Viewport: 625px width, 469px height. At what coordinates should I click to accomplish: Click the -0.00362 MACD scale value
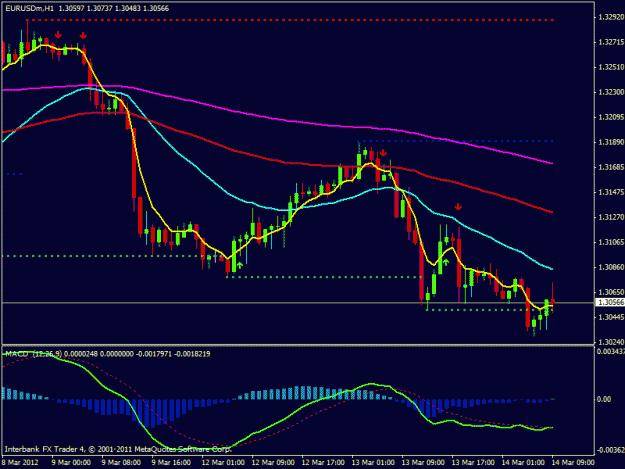coord(611,450)
